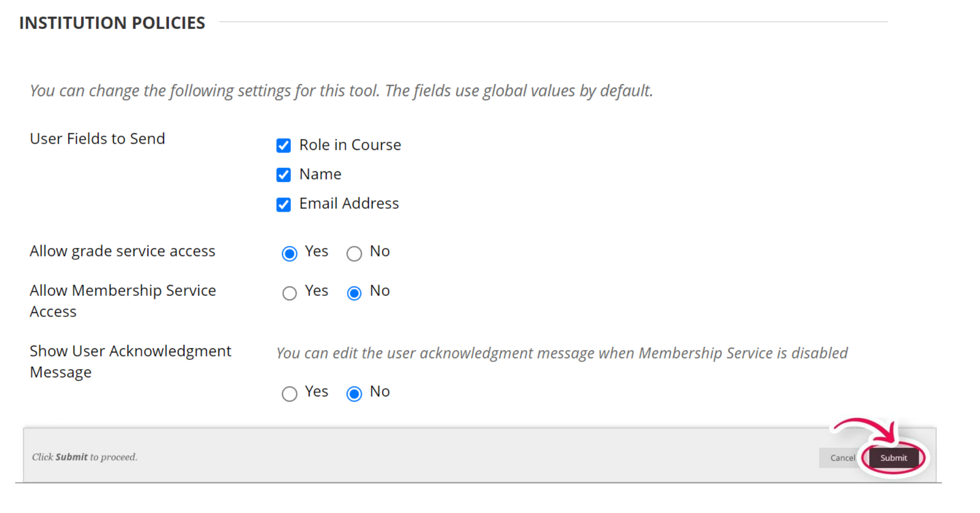
Task: Click the 'Allow grade service access' label
Action: point(122,251)
